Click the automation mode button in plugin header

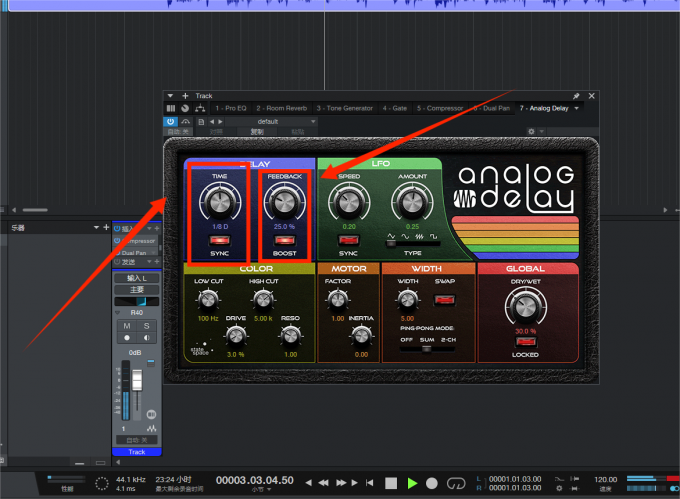pos(179,131)
